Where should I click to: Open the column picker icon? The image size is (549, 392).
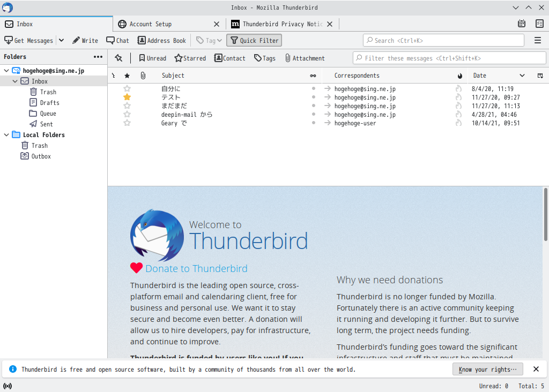click(540, 76)
